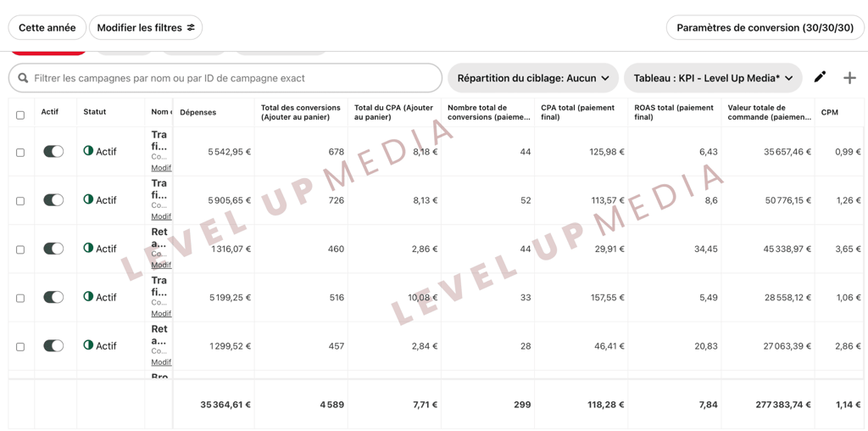Click the first row's Actif status icon

click(x=88, y=151)
